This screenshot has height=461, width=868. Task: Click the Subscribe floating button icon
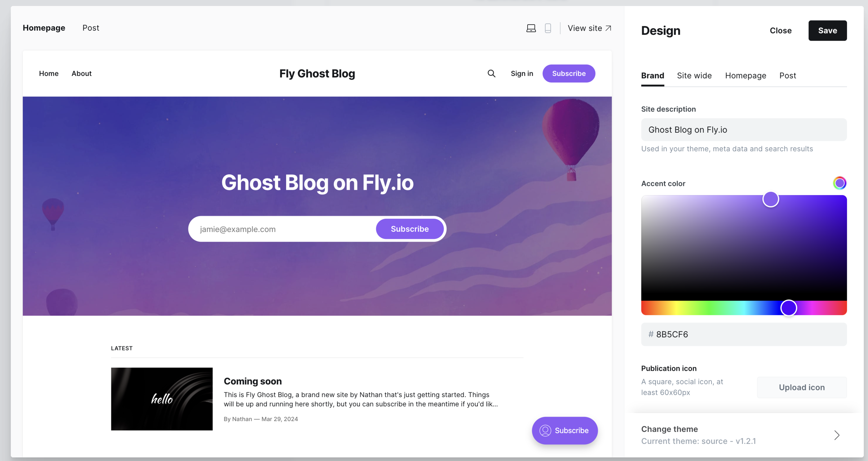(545, 430)
